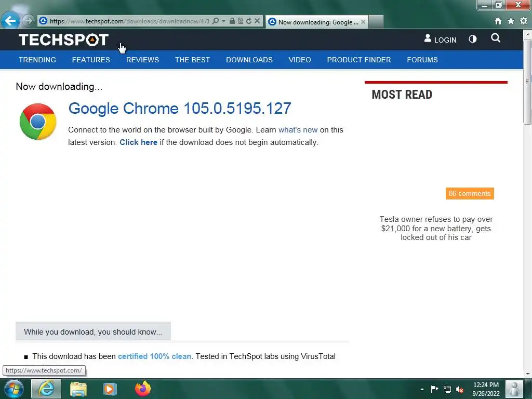Open the Tesla owner battery article link
This screenshot has height=399, width=532.
tap(436, 229)
